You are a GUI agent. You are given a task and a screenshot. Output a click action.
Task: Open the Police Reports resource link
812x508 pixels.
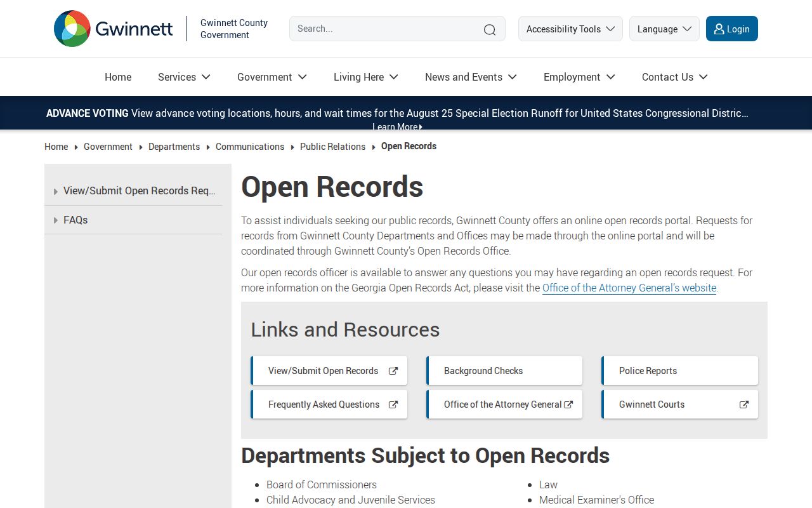click(679, 371)
